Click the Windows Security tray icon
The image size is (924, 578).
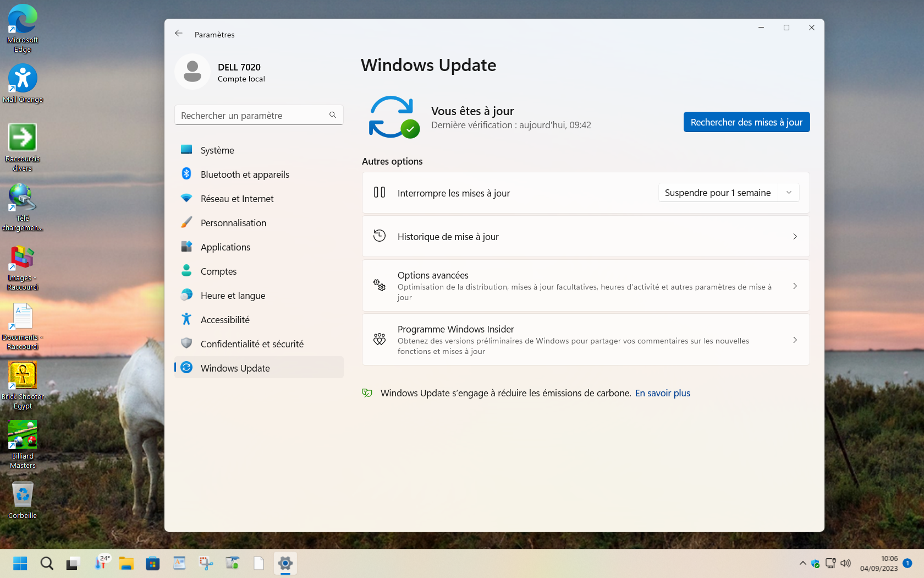[816, 563]
